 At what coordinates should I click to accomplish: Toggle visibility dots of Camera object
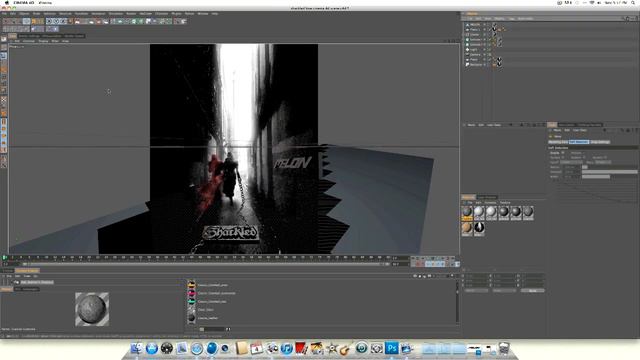484,54
